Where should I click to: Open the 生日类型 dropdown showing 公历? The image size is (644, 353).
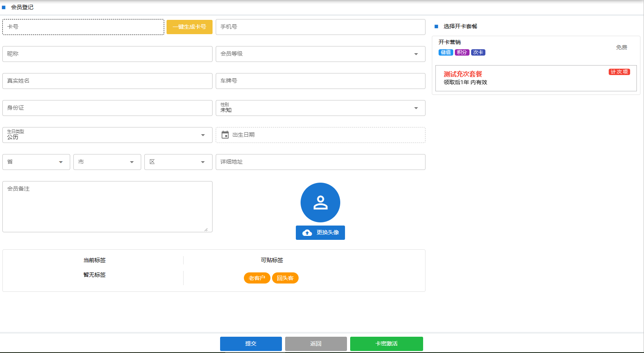coord(107,135)
